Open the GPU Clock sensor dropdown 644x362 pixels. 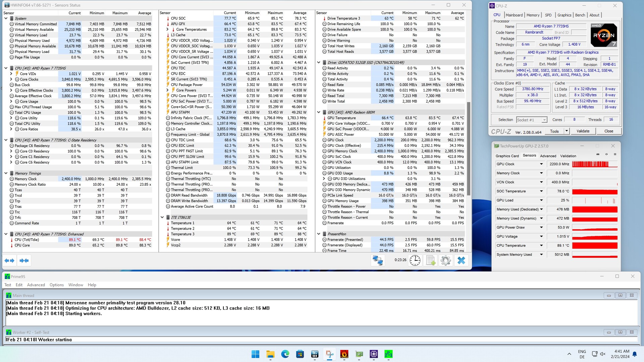point(541,164)
